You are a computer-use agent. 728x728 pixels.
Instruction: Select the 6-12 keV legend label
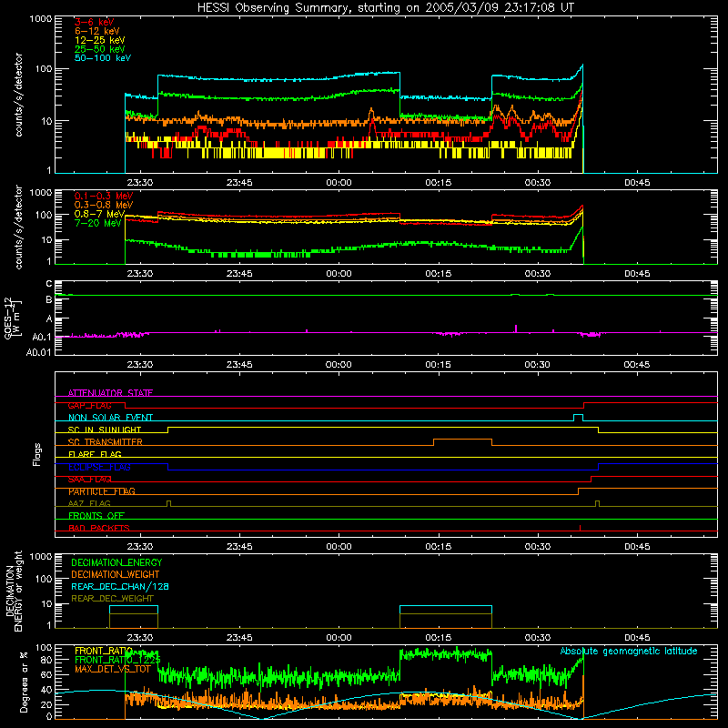coord(97,31)
